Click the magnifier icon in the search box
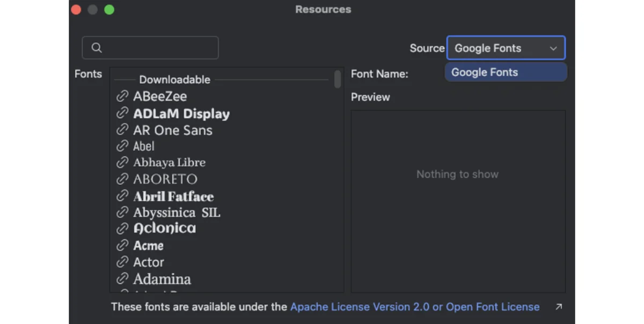644x324 pixels. pos(97,48)
